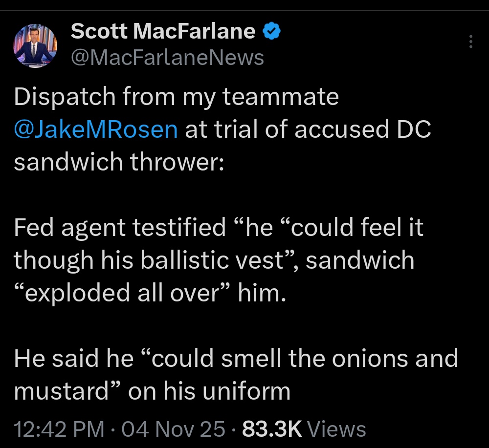489x448 pixels.
Task: Open the 83.3K view count
Action: pyautogui.click(x=272, y=429)
